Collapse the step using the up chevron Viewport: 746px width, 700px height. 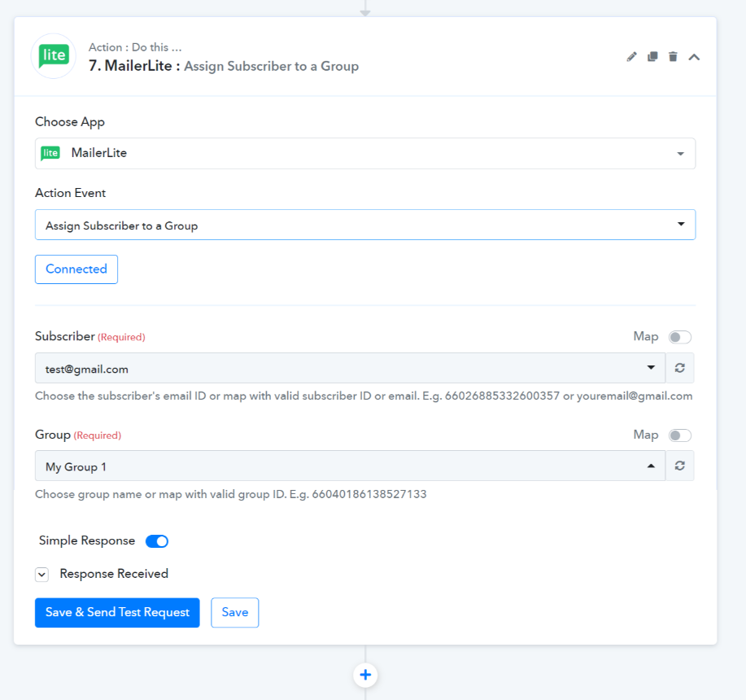[x=694, y=57]
